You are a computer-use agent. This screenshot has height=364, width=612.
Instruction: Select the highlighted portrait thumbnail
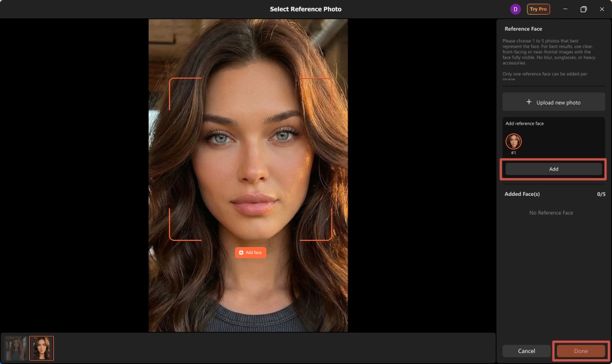pyautogui.click(x=41, y=347)
